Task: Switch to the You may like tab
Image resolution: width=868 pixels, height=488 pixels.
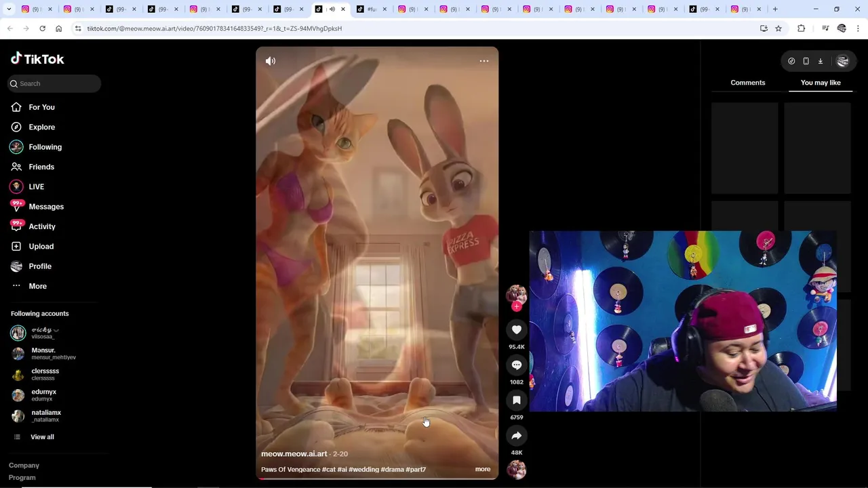Action: click(821, 83)
